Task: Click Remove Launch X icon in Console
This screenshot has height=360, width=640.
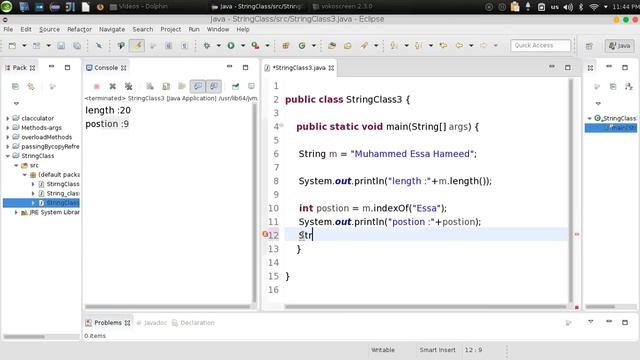Action: pos(113,86)
